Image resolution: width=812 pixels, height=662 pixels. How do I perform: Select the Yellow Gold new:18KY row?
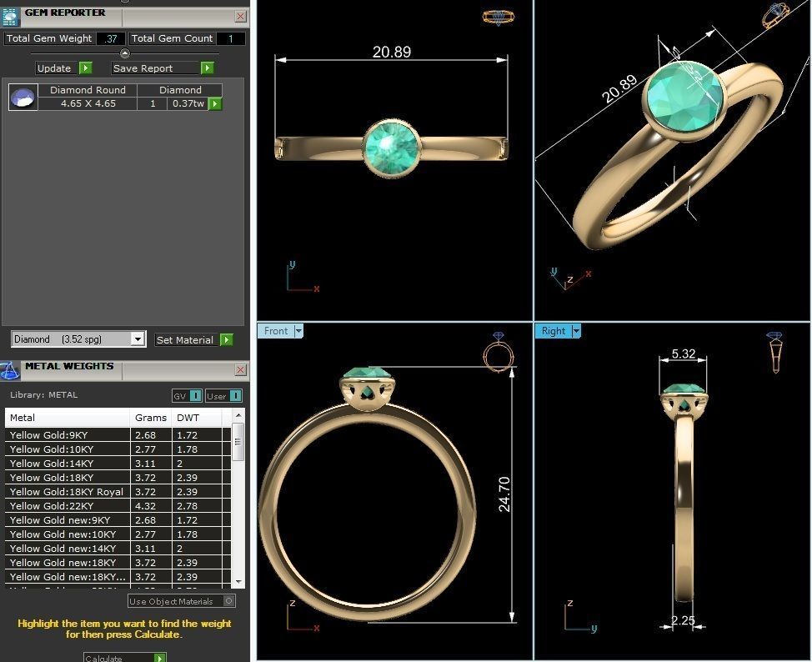118,563
